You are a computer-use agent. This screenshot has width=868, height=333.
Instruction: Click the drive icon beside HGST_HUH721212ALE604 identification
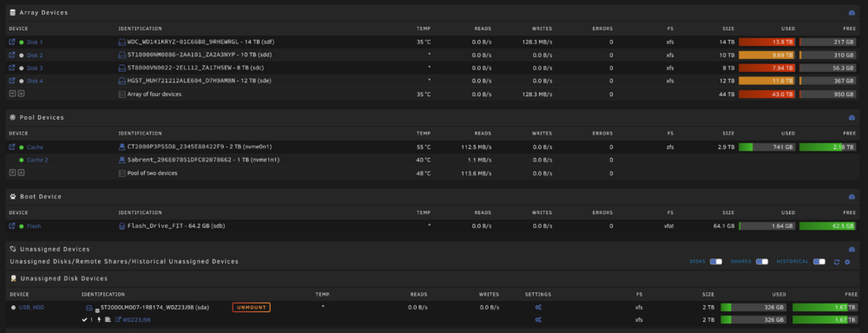click(x=122, y=81)
